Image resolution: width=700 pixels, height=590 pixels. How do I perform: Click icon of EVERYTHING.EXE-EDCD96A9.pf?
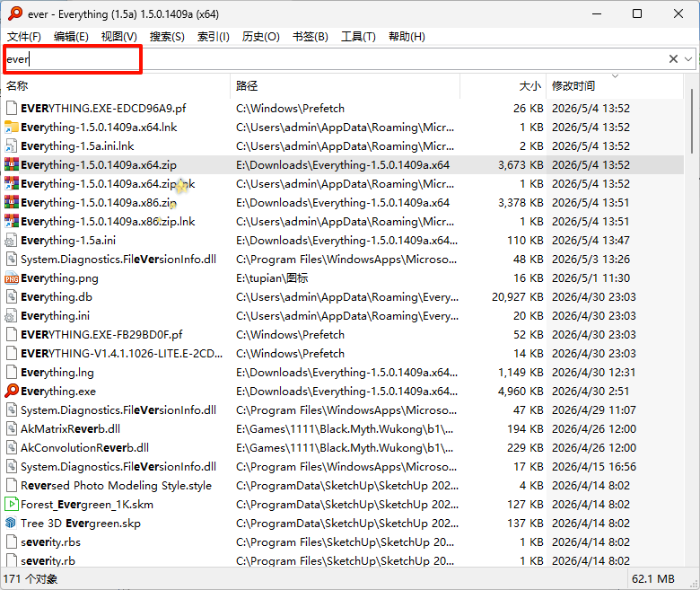[11, 108]
